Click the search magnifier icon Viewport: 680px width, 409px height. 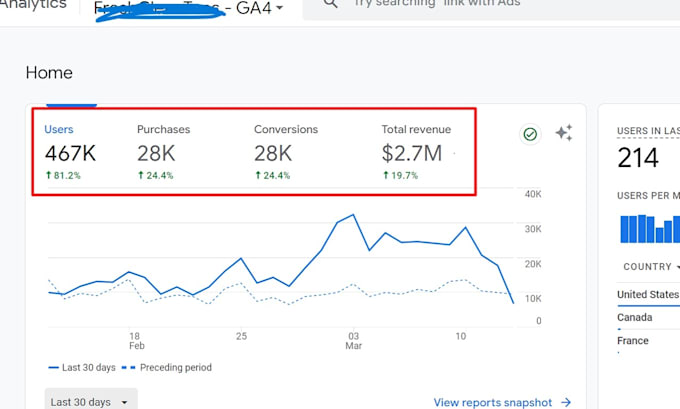point(330,3)
